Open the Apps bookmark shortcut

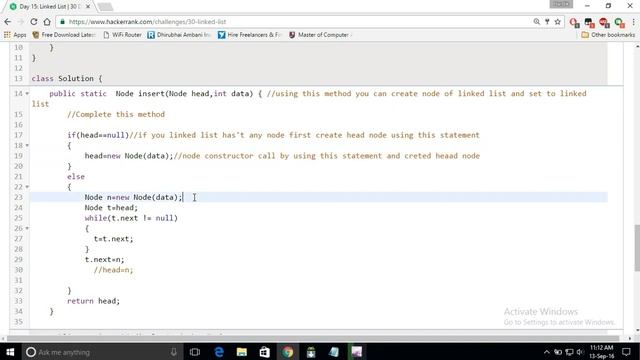(x=15, y=35)
